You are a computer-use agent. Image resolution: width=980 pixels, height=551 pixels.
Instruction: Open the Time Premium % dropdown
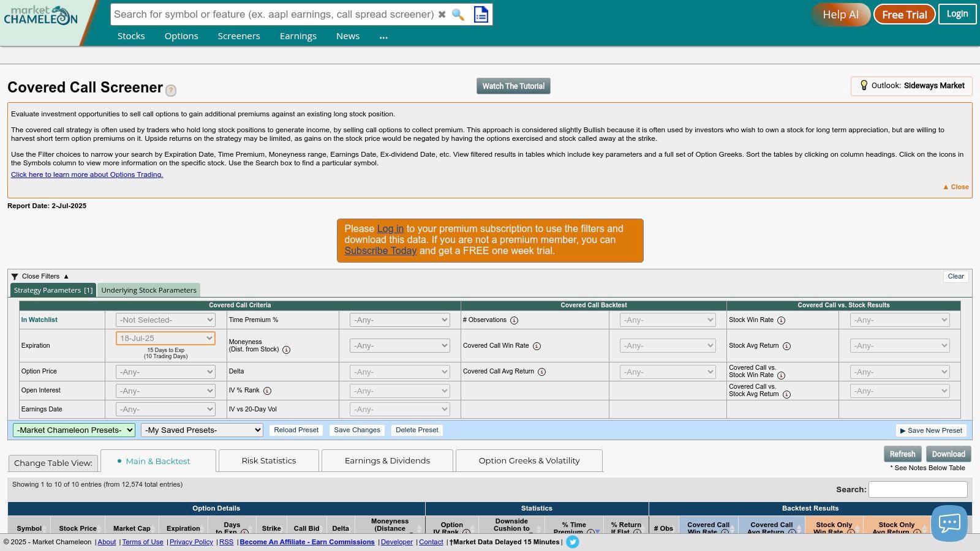point(399,320)
